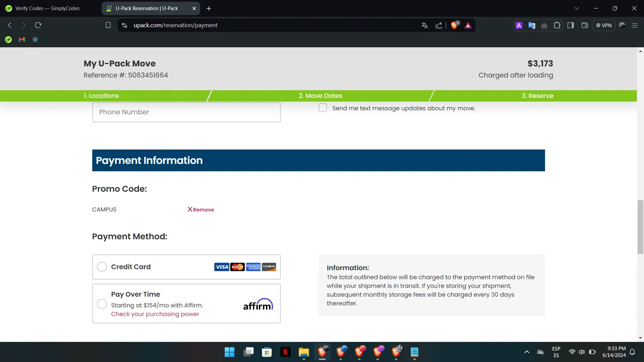Image resolution: width=644 pixels, height=362 pixels.
Task: Click the reference number 5063451664
Action: coord(148,75)
